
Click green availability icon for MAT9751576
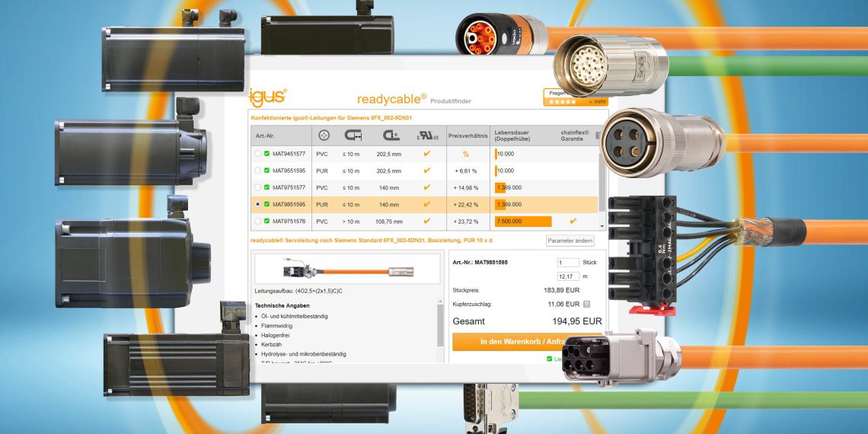(266, 221)
